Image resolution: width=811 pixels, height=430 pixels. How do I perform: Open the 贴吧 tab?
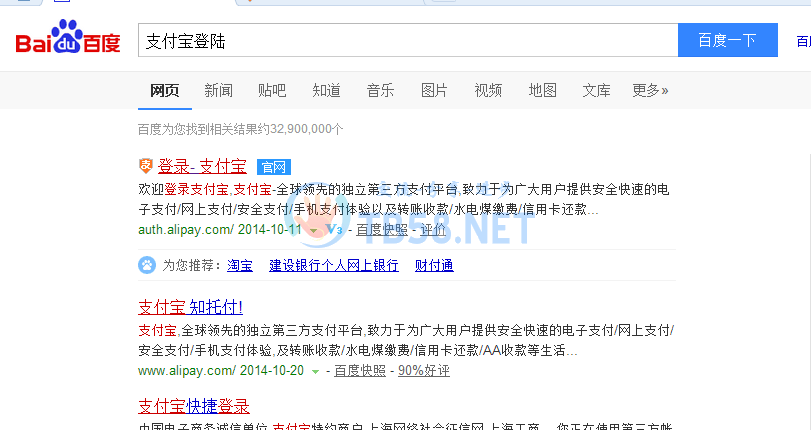[x=272, y=91]
